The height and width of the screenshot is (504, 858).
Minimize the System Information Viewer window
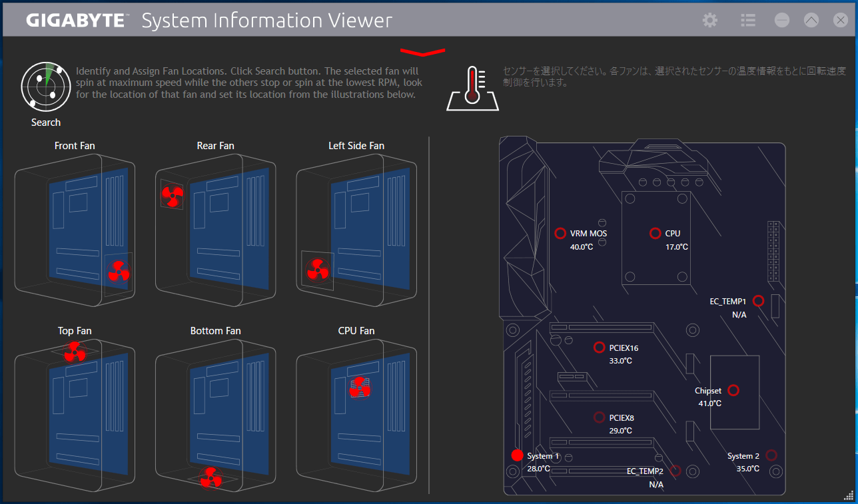pos(782,20)
